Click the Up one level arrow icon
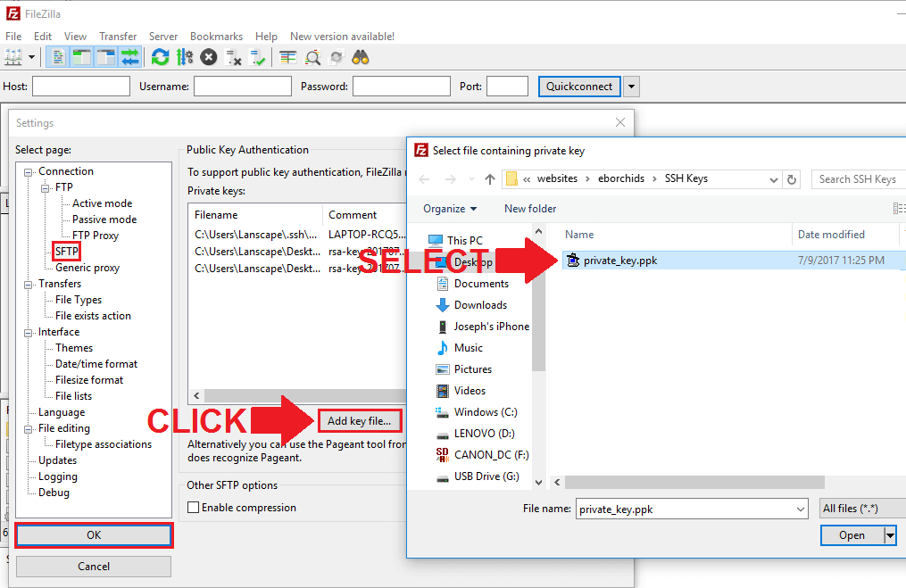The image size is (906, 588). click(x=490, y=179)
